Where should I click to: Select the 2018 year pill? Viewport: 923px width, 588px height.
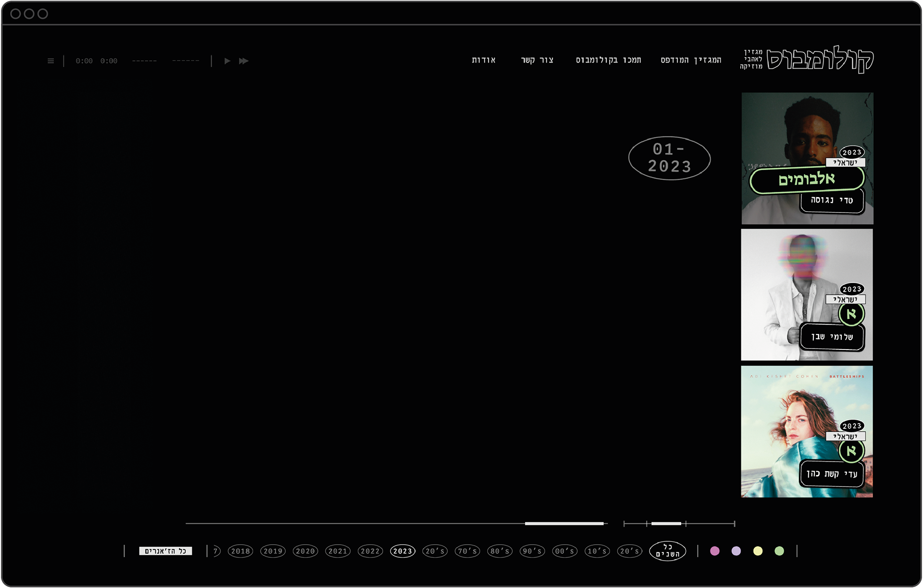tap(240, 551)
